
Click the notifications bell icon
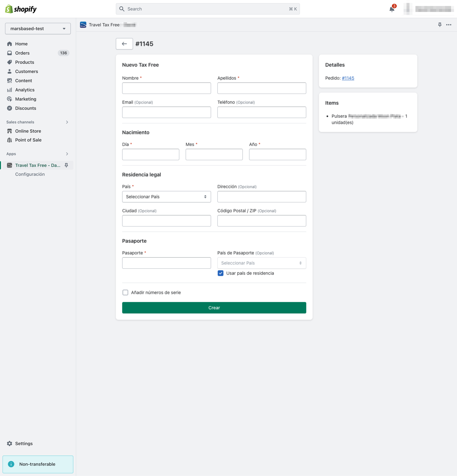[392, 9]
